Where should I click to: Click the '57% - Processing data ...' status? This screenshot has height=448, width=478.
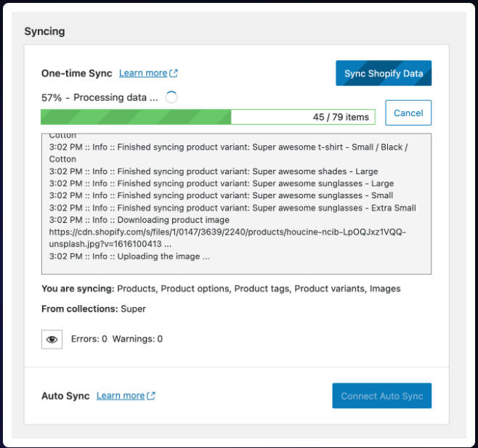pos(100,97)
